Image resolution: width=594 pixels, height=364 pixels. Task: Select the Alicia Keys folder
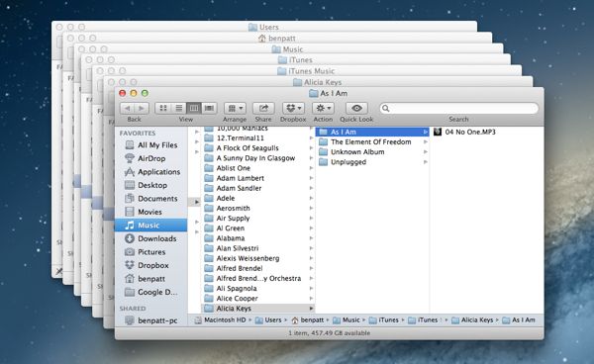257,309
